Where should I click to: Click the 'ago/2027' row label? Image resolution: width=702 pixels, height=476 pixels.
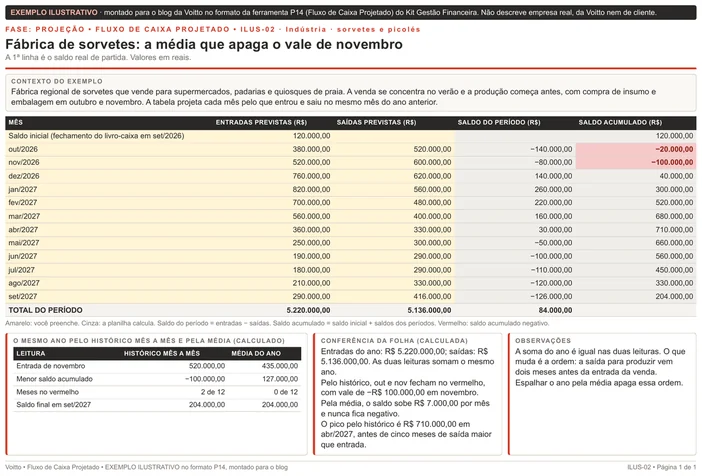tap(24, 283)
